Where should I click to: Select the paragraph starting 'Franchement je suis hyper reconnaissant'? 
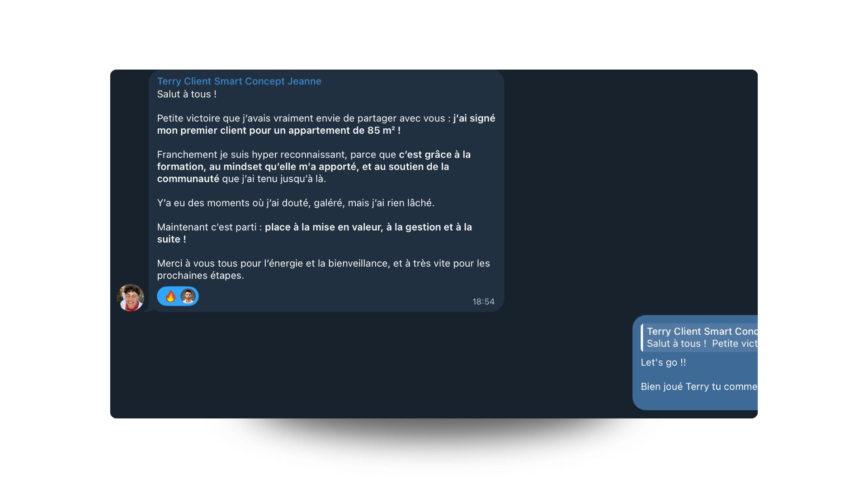point(314,167)
